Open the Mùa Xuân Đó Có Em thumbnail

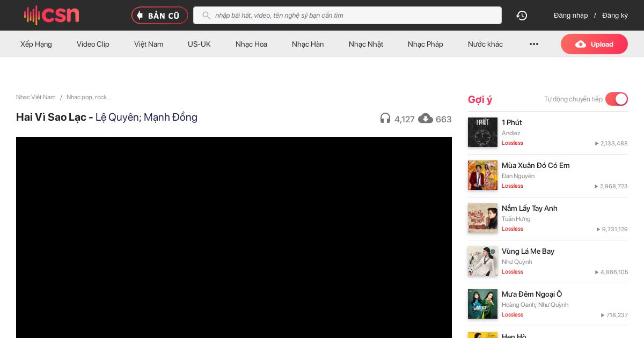click(x=482, y=175)
